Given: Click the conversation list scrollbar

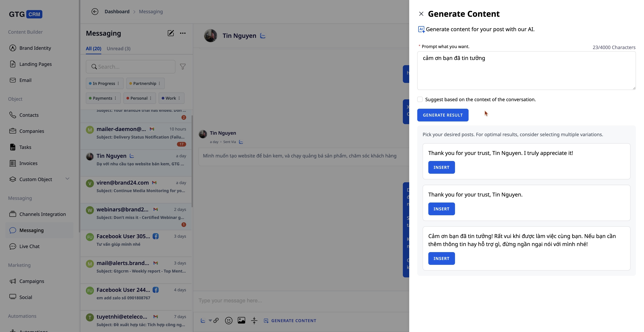Looking at the screenshot, I should point(192,161).
